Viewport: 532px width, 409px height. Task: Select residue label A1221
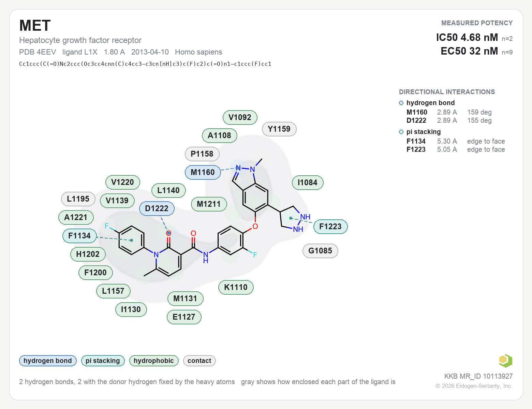pyautogui.click(x=76, y=217)
